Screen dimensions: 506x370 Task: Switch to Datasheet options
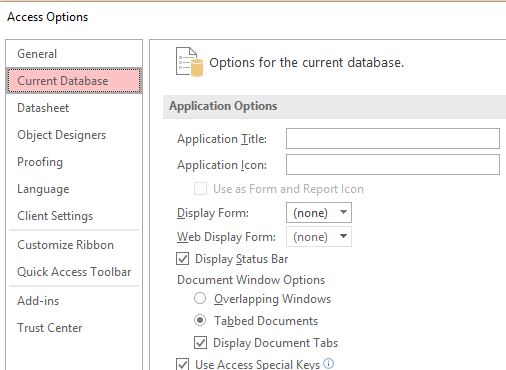[x=74, y=108]
